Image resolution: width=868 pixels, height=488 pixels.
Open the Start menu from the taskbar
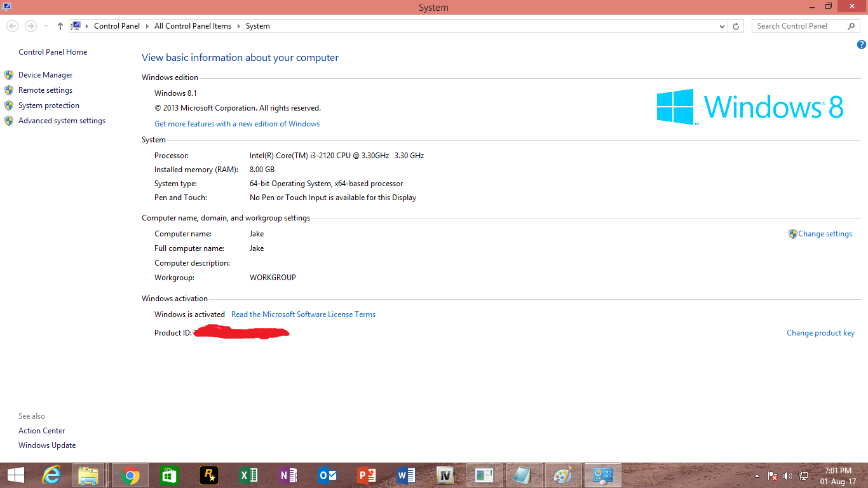16,475
